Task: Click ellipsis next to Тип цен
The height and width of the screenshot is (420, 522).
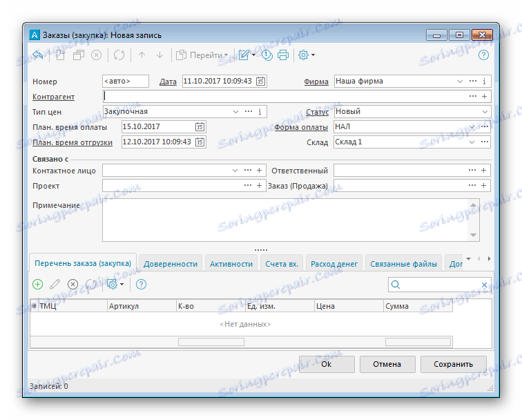Action: pos(249,112)
